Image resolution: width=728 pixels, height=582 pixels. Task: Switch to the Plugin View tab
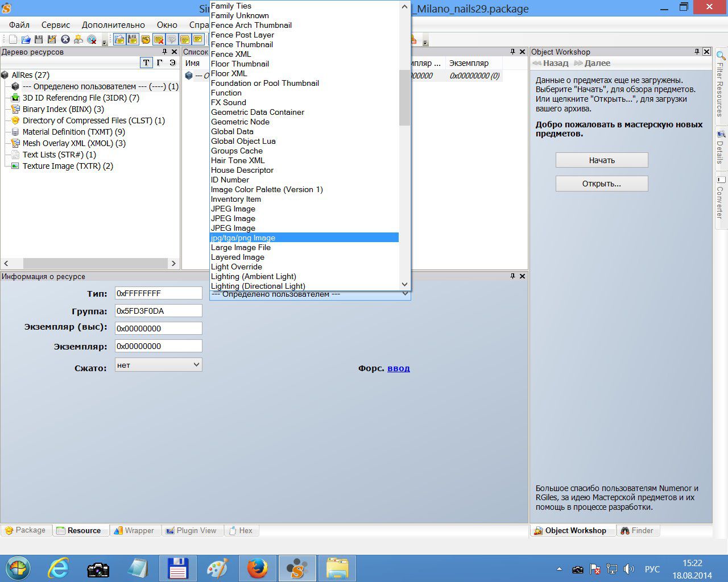click(191, 530)
